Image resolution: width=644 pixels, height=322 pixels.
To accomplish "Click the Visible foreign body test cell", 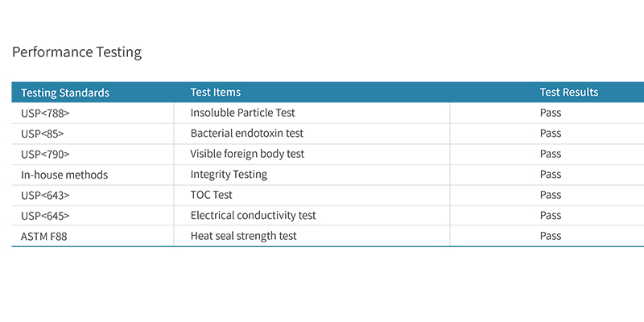I will [x=247, y=154].
